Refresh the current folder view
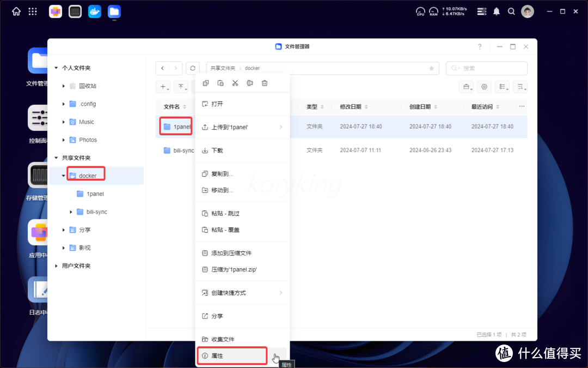Image resolution: width=588 pixels, height=368 pixels. click(x=193, y=68)
